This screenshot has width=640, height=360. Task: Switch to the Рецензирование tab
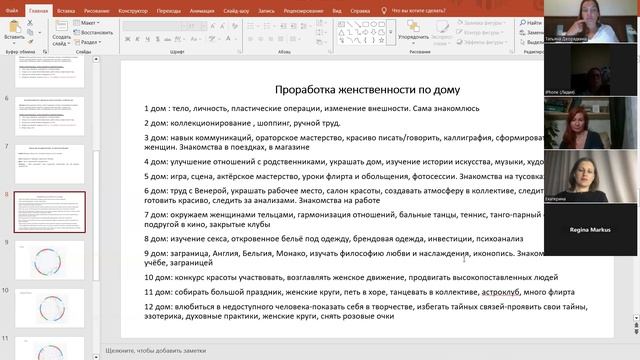tap(303, 11)
